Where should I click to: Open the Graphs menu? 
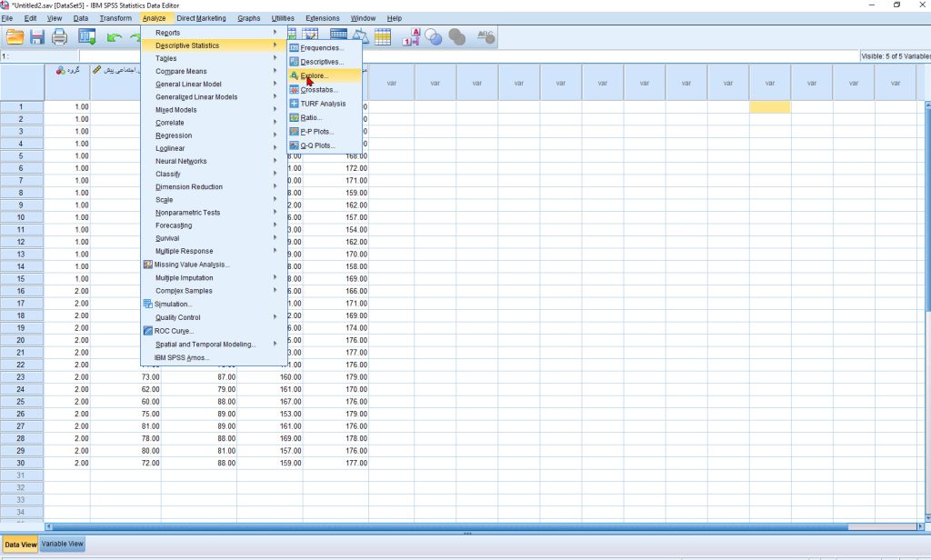(249, 18)
